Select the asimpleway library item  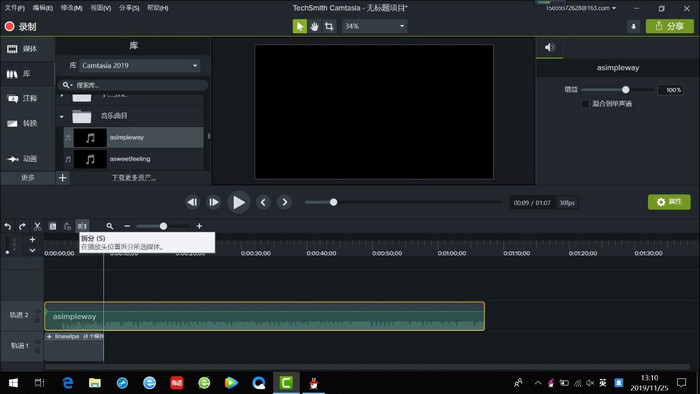pyautogui.click(x=134, y=137)
